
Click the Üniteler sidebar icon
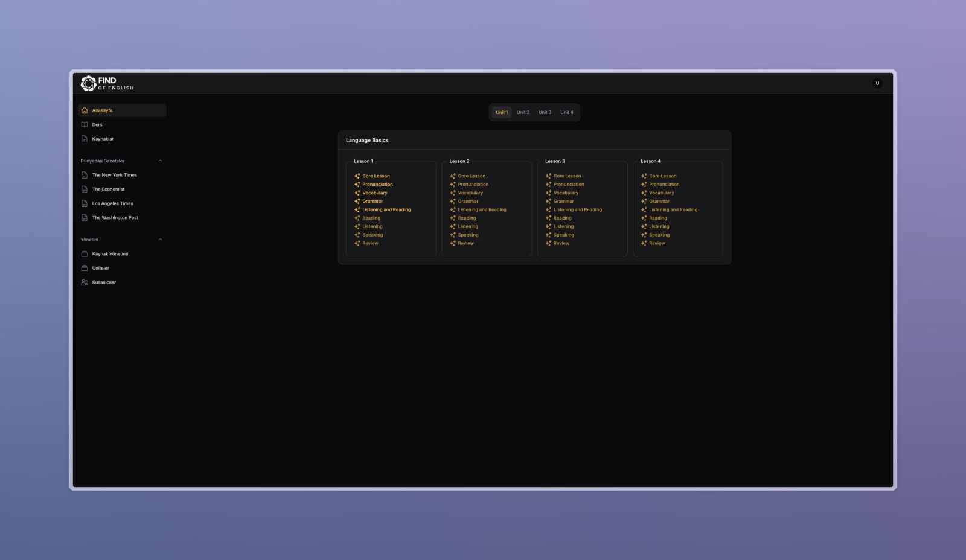point(85,268)
